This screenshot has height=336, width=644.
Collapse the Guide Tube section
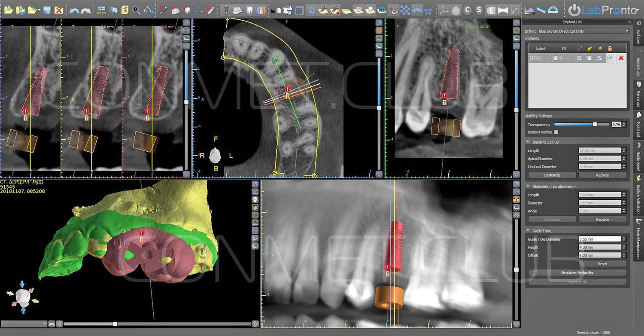tap(528, 231)
